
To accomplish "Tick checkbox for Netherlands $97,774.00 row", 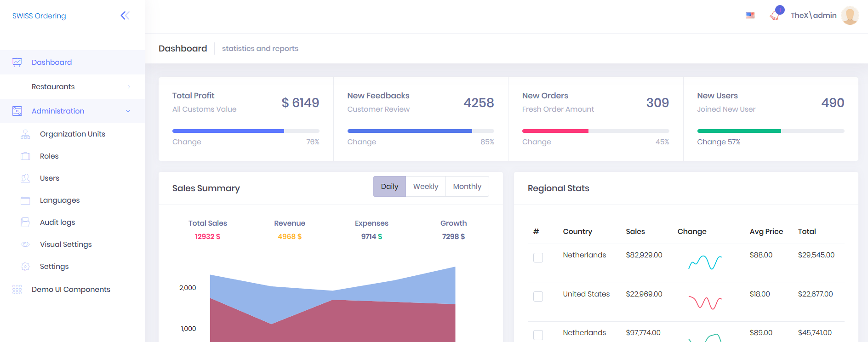I will coord(538,335).
